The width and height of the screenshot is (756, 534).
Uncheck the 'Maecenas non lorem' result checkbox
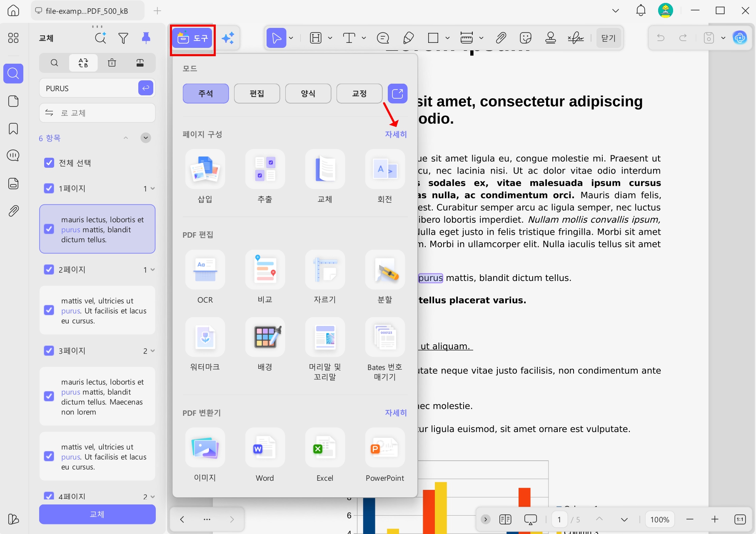[49, 397]
